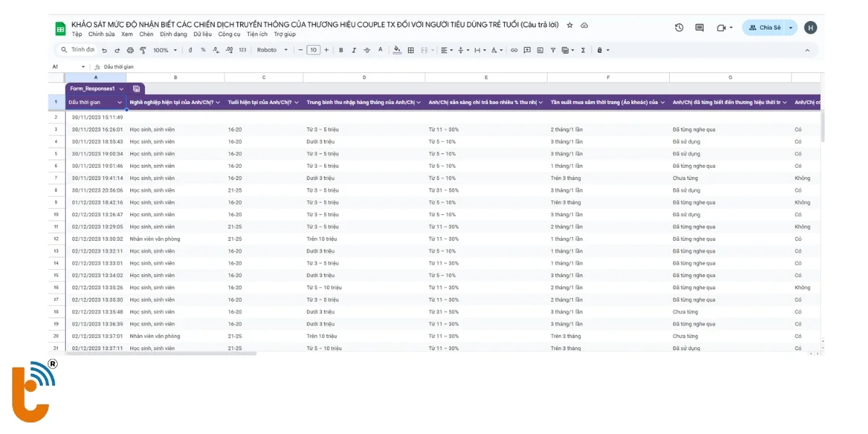This screenshot has height=434, width=868.
Task: Click the insert chart icon
Action: pos(540,51)
